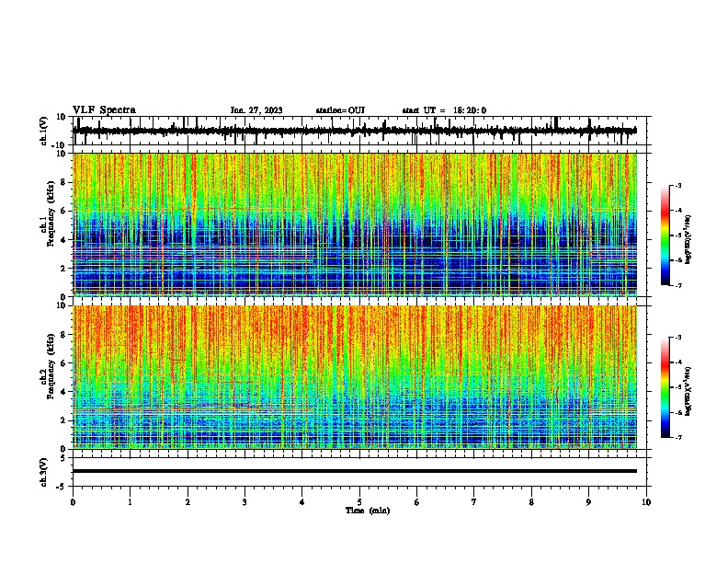Image resolution: width=728 pixels, height=563 pixels.
Task: Click the "8" kHz tick of ch.2 spectrogram
Action: coord(63,335)
